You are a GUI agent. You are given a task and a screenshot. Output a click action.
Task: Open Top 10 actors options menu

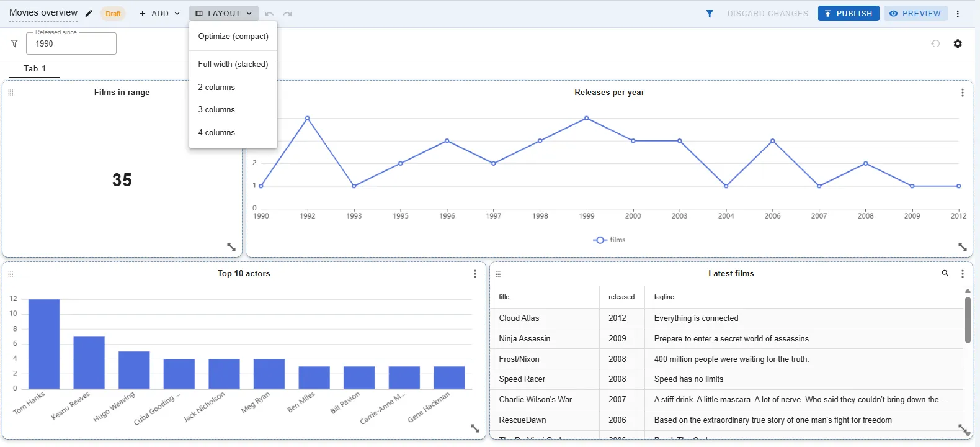[x=475, y=274]
